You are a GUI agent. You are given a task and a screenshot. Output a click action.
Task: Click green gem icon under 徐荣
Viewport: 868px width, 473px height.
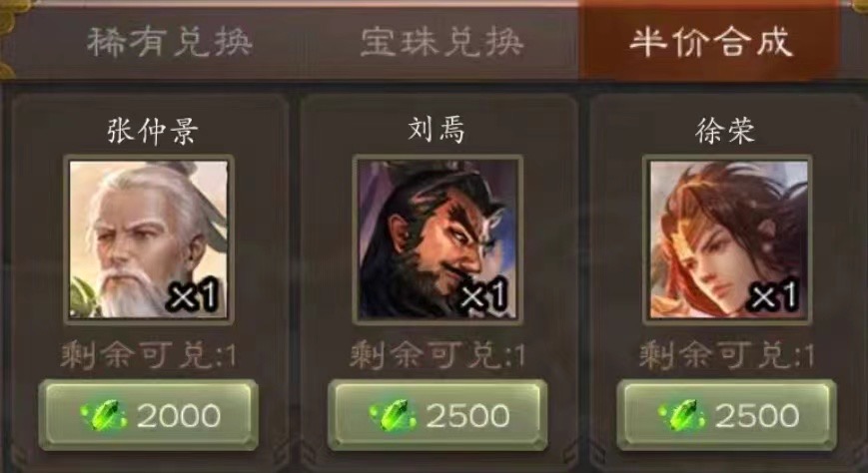tap(682, 415)
